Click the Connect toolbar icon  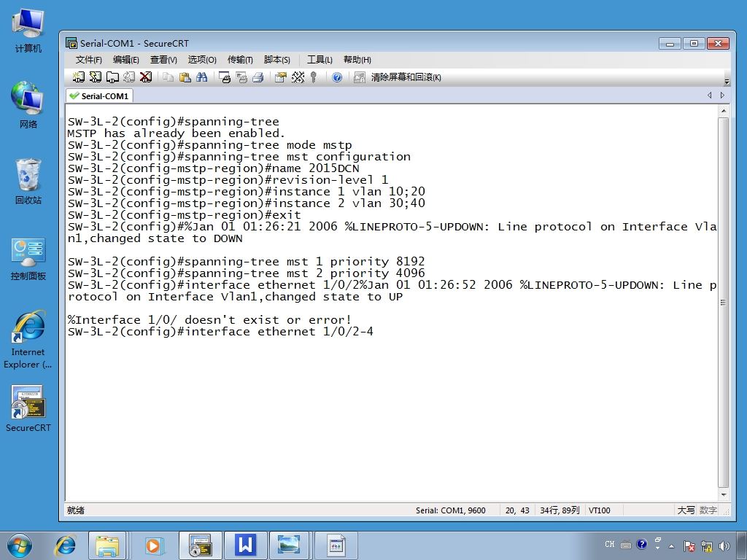pos(79,77)
